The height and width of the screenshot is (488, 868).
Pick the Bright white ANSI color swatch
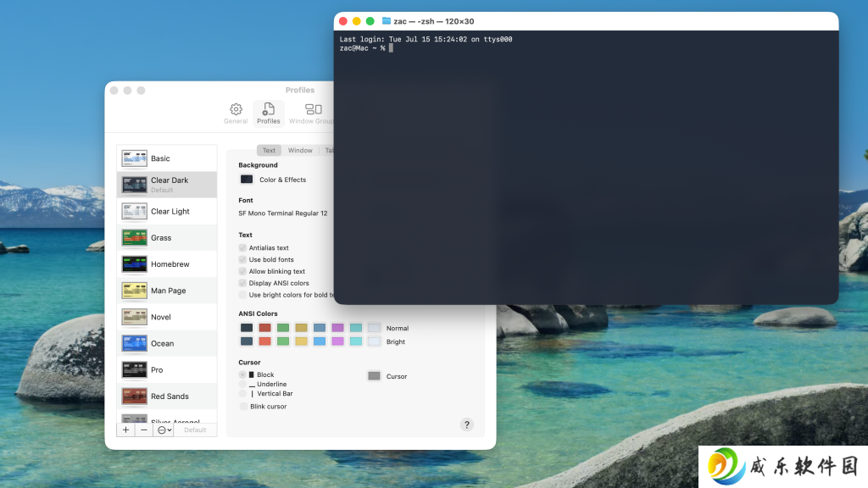click(x=374, y=341)
